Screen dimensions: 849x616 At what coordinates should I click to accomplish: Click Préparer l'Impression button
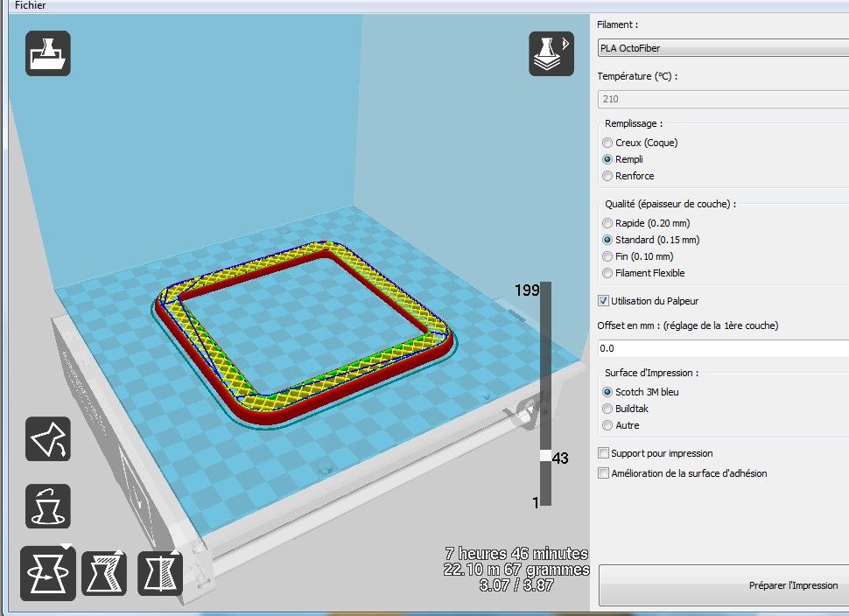click(723, 585)
